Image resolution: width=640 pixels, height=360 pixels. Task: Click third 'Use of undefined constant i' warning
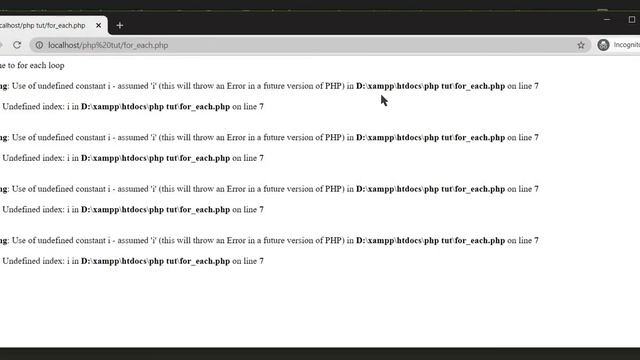269,189
